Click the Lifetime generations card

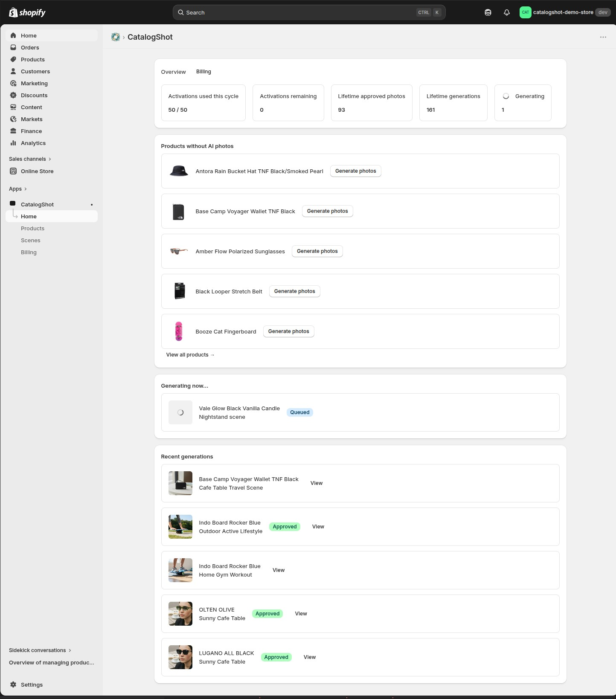(x=453, y=103)
